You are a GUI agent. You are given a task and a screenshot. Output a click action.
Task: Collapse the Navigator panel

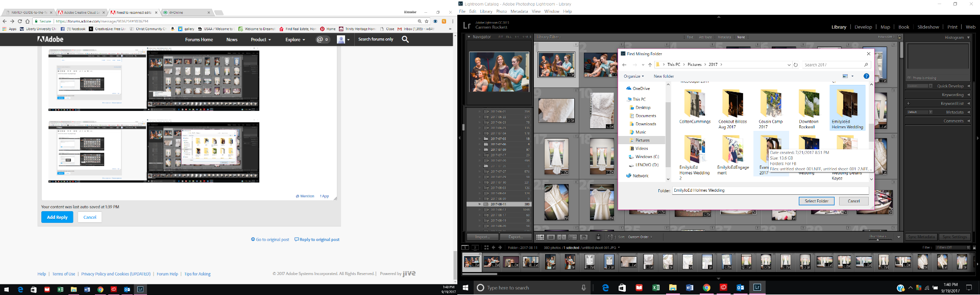tap(469, 37)
